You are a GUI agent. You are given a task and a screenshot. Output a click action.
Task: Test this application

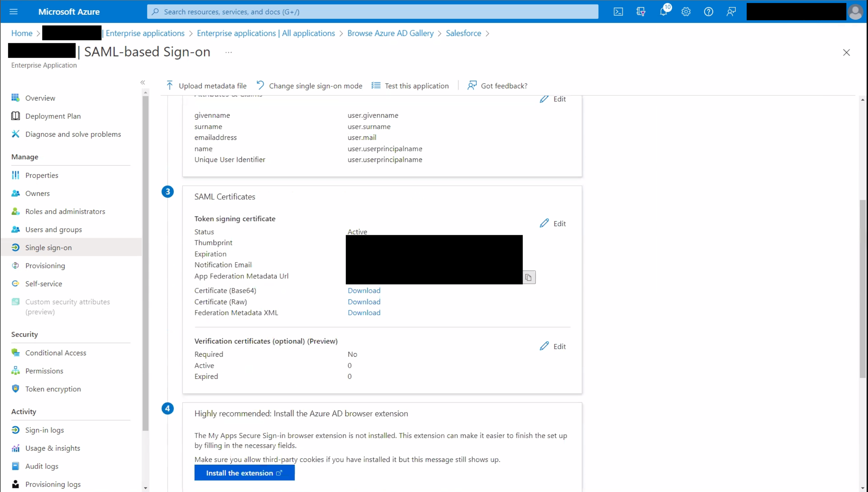410,86
